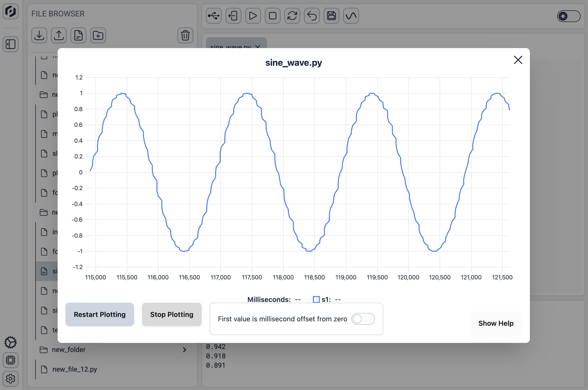Click the save floppy disk icon
Screen dimensions: 588x390
pyautogui.click(x=331, y=16)
